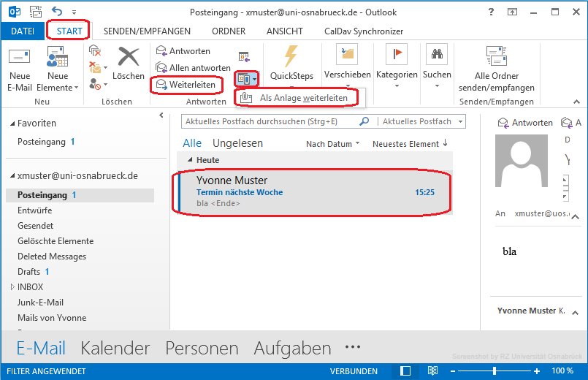Click the large Löschen X icon
The width and height of the screenshot is (588, 380).
pyautogui.click(x=129, y=57)
